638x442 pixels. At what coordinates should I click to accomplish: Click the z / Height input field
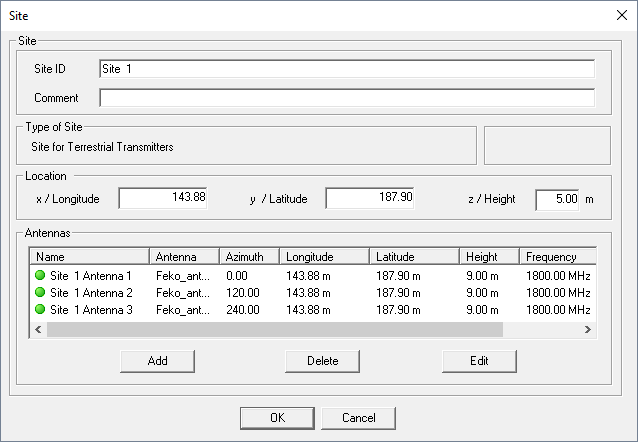click(557, 199)
